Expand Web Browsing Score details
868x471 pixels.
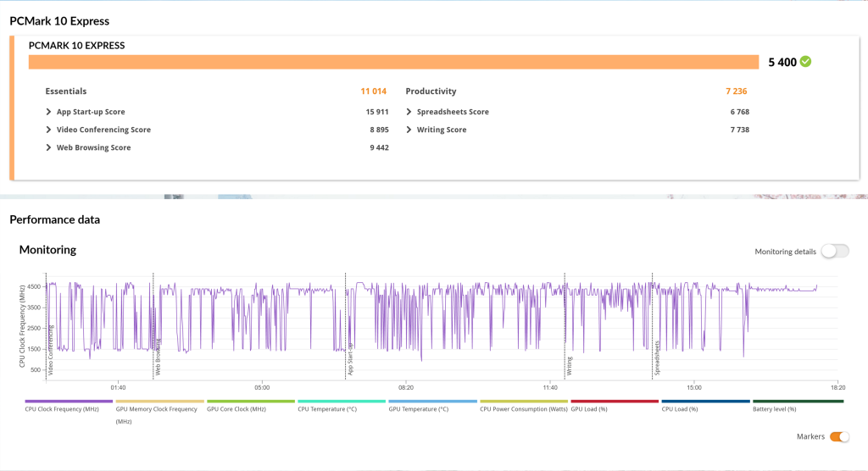click(48, 147)
